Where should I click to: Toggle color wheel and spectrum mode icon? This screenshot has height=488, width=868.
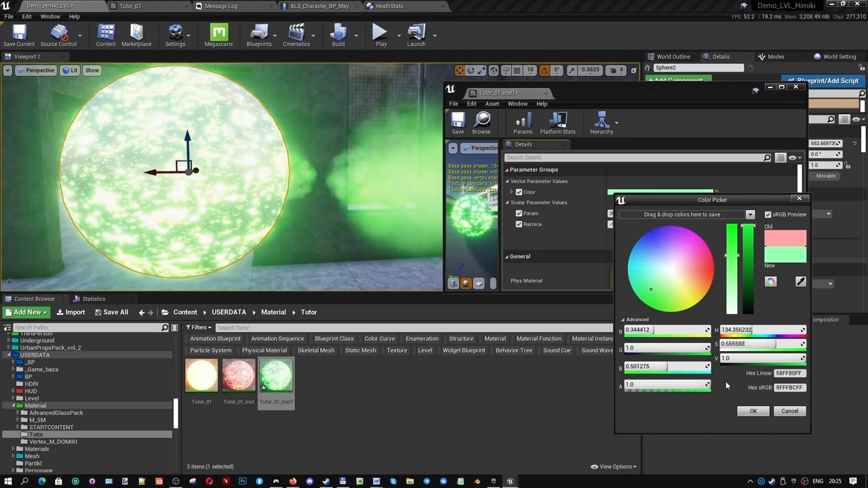coord(770,281)
